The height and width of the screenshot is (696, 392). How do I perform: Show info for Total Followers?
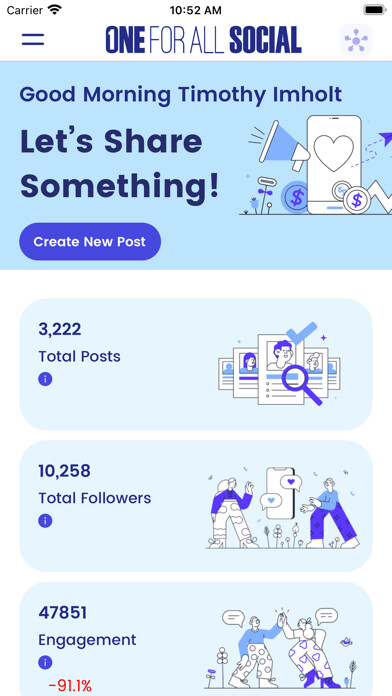tap(45, 521)
